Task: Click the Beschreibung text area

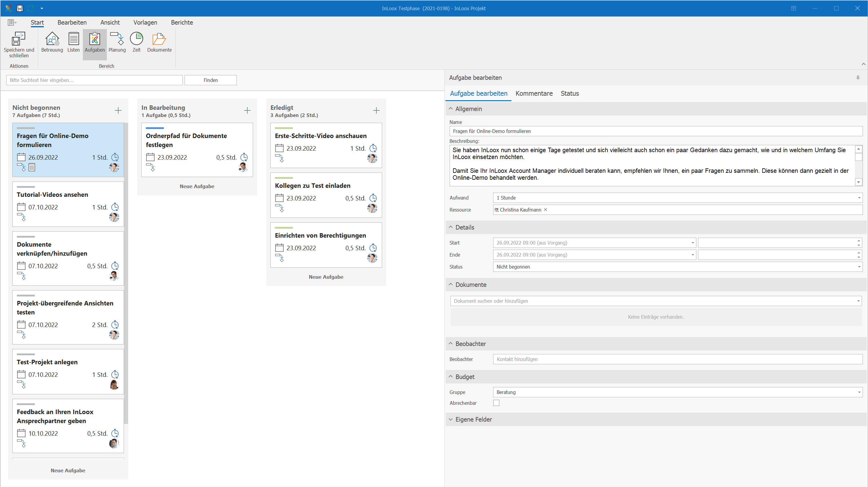Action: pos(652,165)
